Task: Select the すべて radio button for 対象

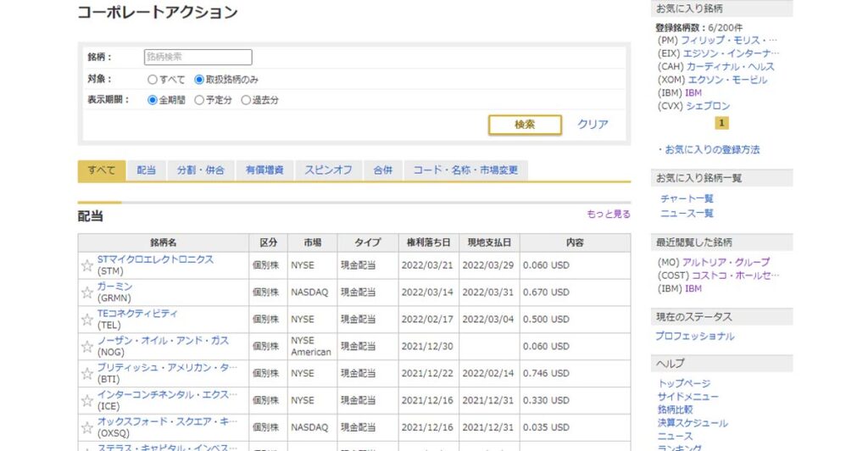Action: click(153, 80)
